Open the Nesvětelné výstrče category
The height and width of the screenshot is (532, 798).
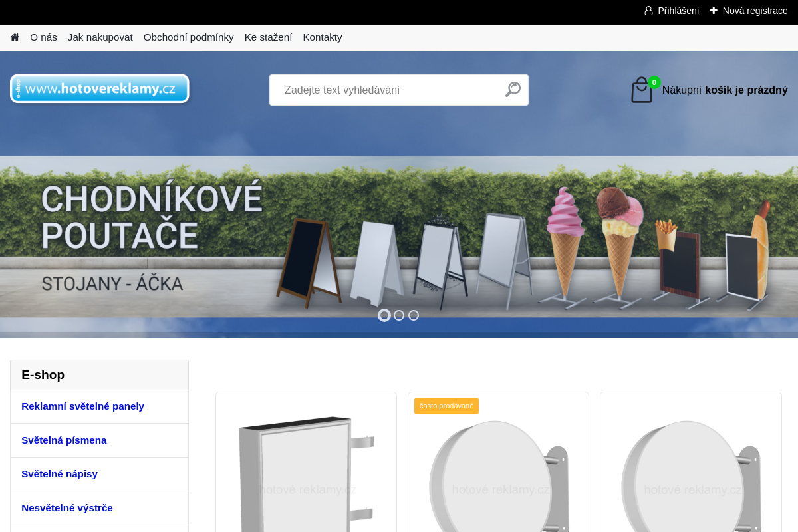point(67,508)
